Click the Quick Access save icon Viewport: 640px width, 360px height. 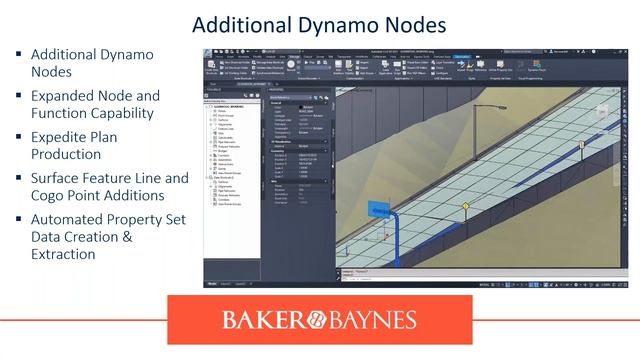point(226,51)
